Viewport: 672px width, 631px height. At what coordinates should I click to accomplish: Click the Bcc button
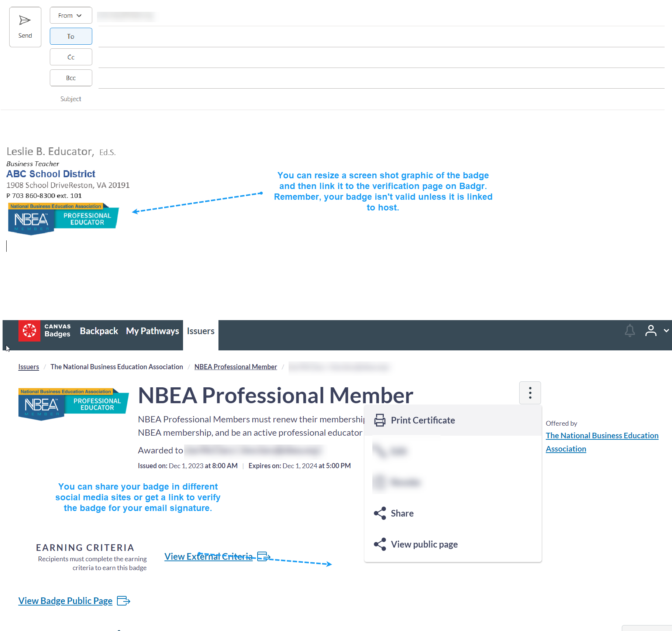tap(70, 78)
